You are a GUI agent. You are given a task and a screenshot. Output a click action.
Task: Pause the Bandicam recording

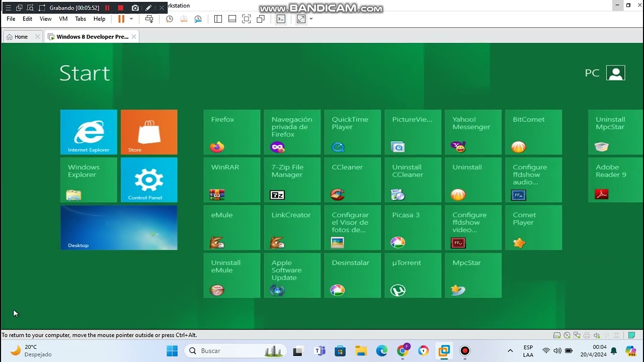click(x=107, y=8)
